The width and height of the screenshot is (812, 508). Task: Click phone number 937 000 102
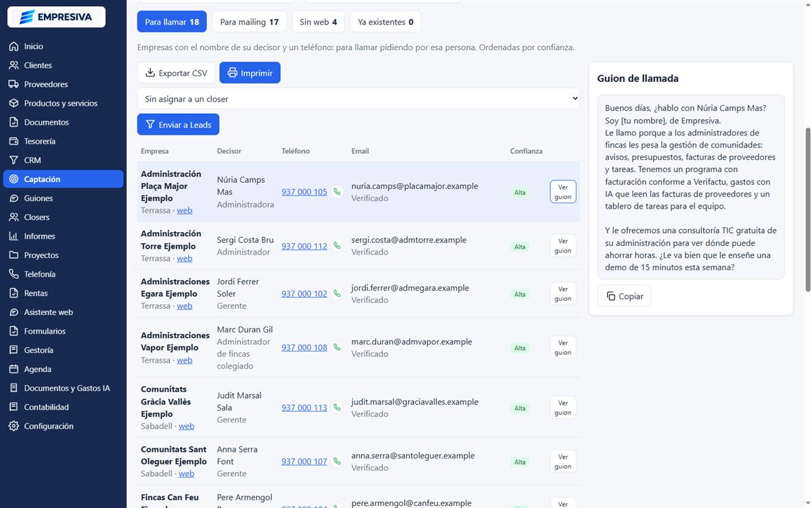(304, 294)
